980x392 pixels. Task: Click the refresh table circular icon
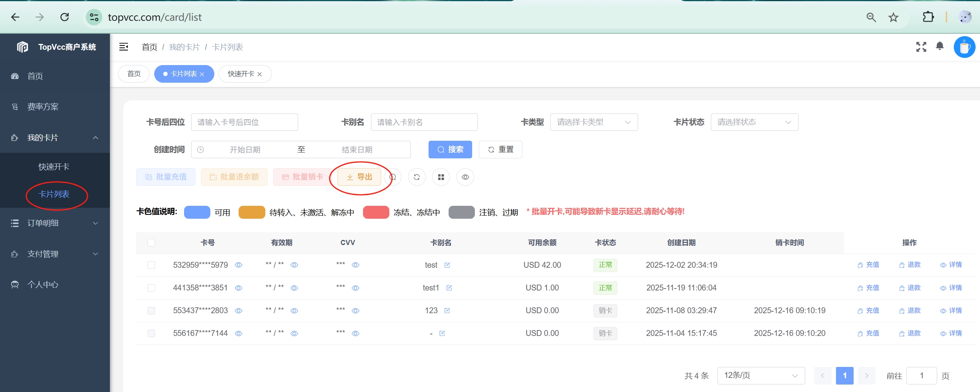coord(416,177)
